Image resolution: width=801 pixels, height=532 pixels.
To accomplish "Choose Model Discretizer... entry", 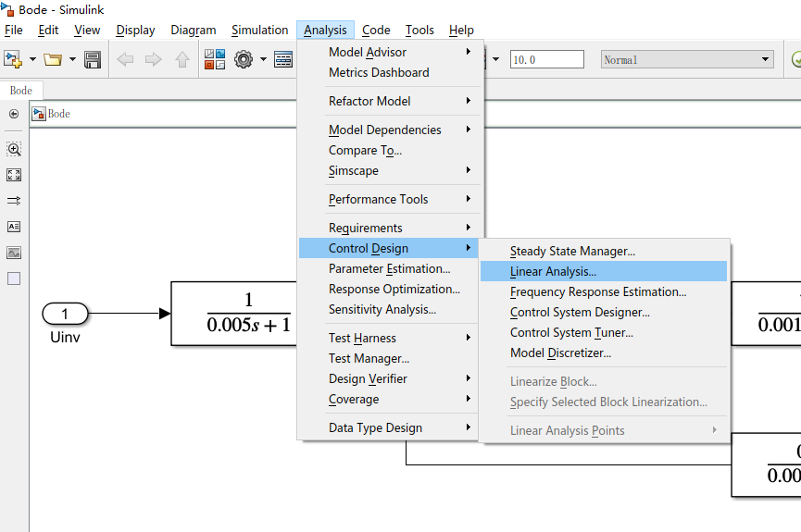I will click(x=604, y=353).
